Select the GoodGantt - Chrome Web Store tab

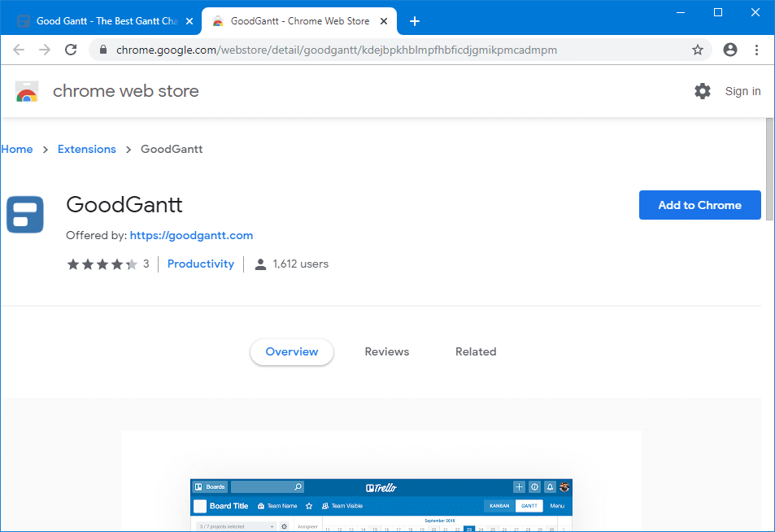click(299, 21)
